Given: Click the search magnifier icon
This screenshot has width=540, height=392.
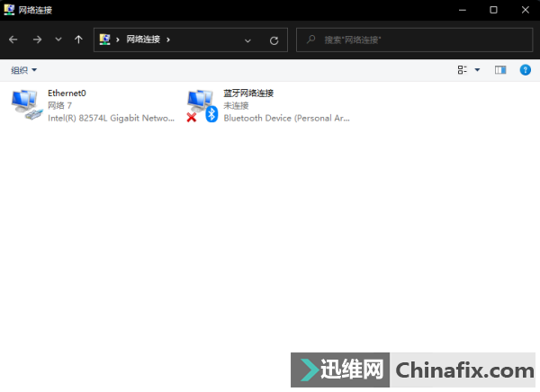Looking at the screenshot, I should 311,40.
